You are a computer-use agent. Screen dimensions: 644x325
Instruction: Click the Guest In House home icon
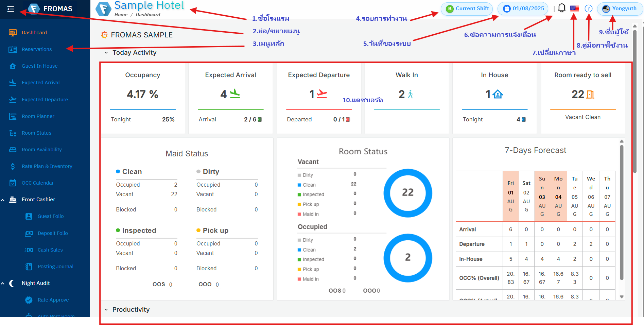[13, 66]
